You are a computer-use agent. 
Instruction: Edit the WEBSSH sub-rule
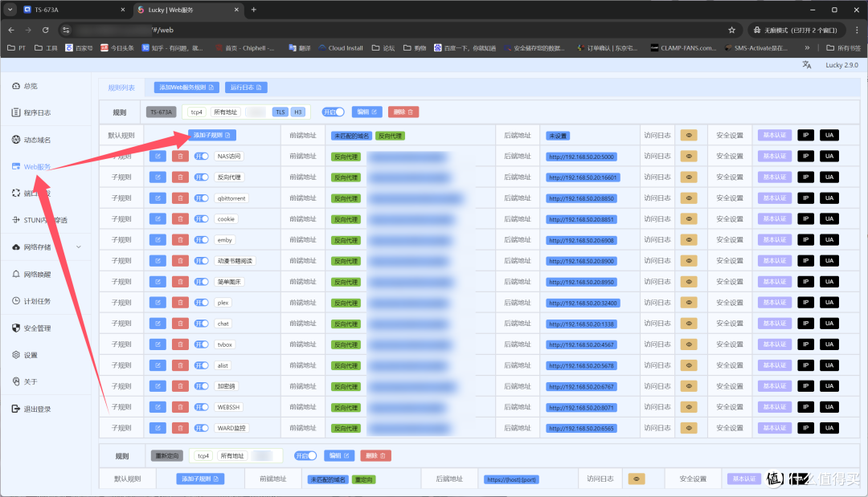158,407
